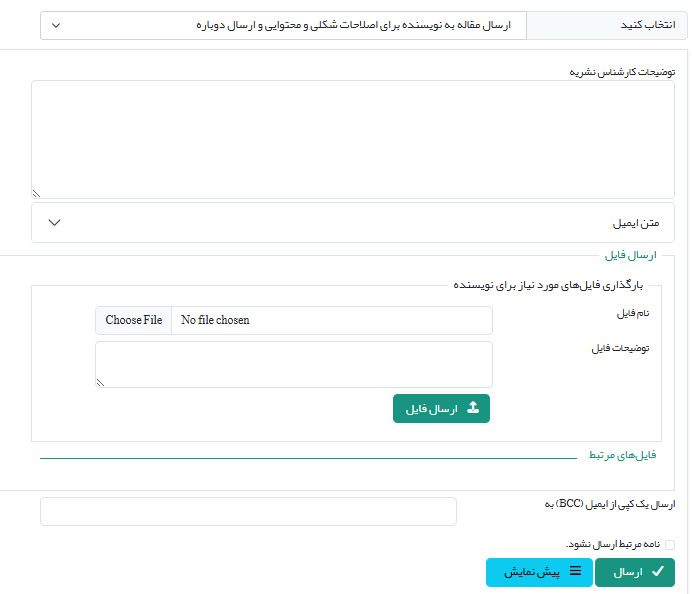
Task: Click into the توضیحات فایل text area
Action: [x=294, y=364]
